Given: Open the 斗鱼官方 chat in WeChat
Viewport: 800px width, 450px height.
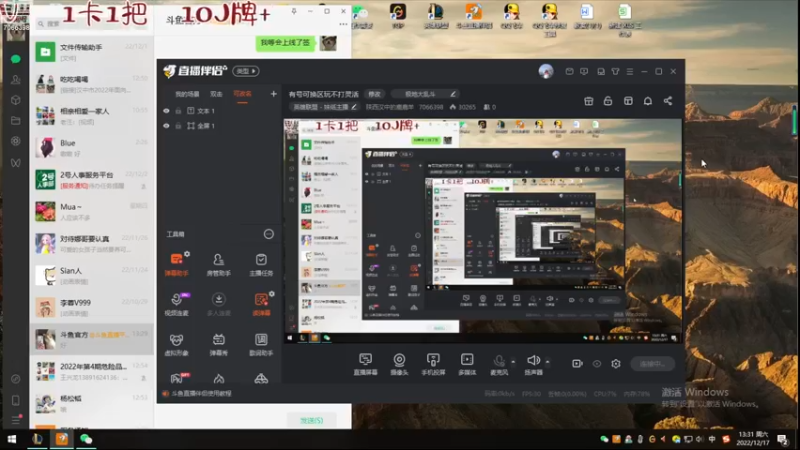Looking at the screenshot, I should [92, 339].
